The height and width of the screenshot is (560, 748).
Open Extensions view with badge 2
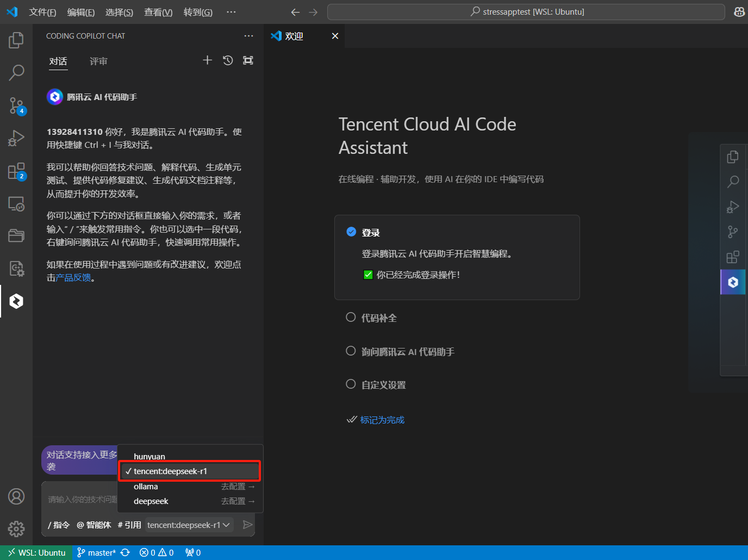[16, 171]
